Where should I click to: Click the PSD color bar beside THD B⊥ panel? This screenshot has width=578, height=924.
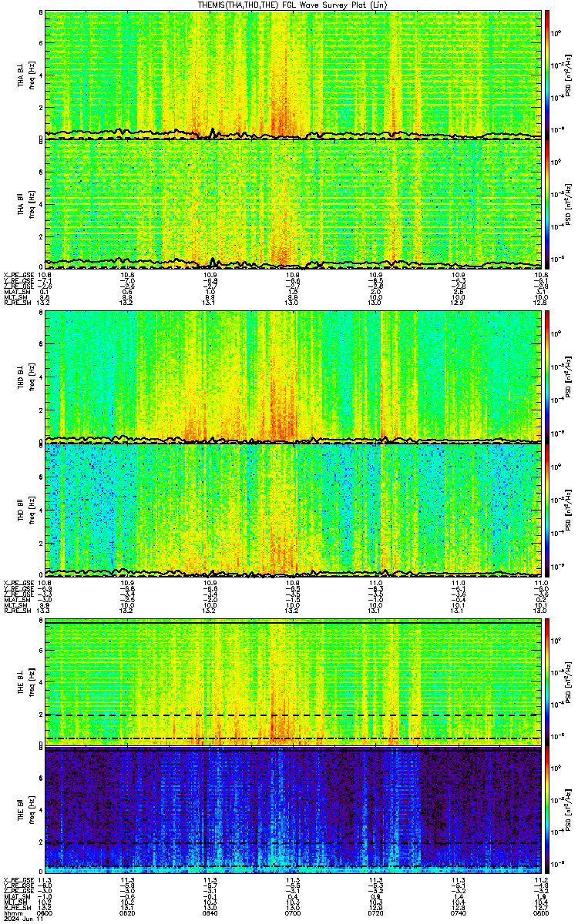(x=547, y=377)
